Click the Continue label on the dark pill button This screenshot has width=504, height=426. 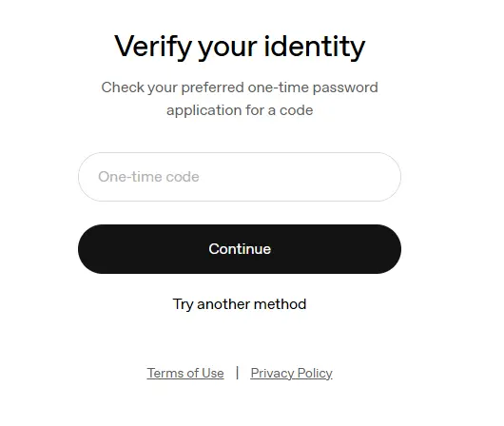click(240, 249)
